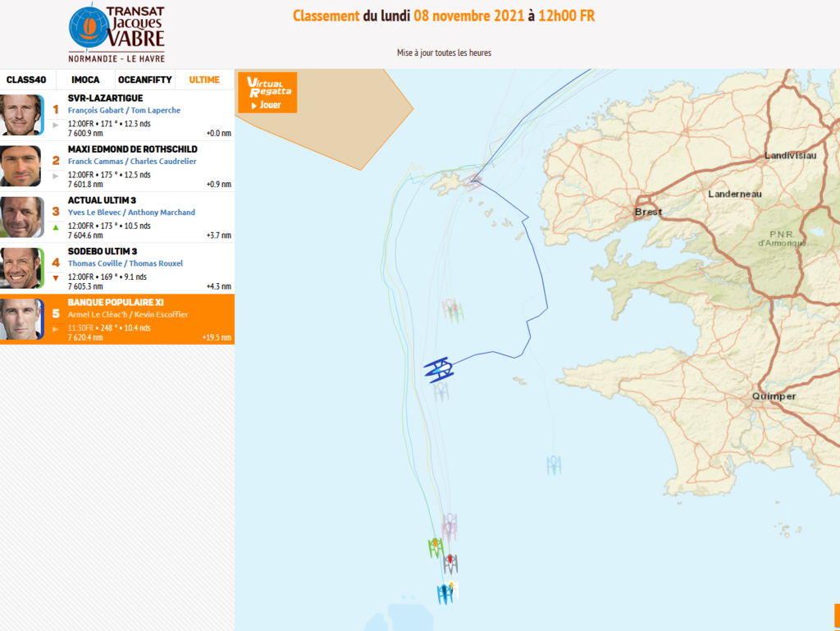Click the Transat Jacques Vabre logo
Screen dimensions: 840x631
[x=116, y=33]
